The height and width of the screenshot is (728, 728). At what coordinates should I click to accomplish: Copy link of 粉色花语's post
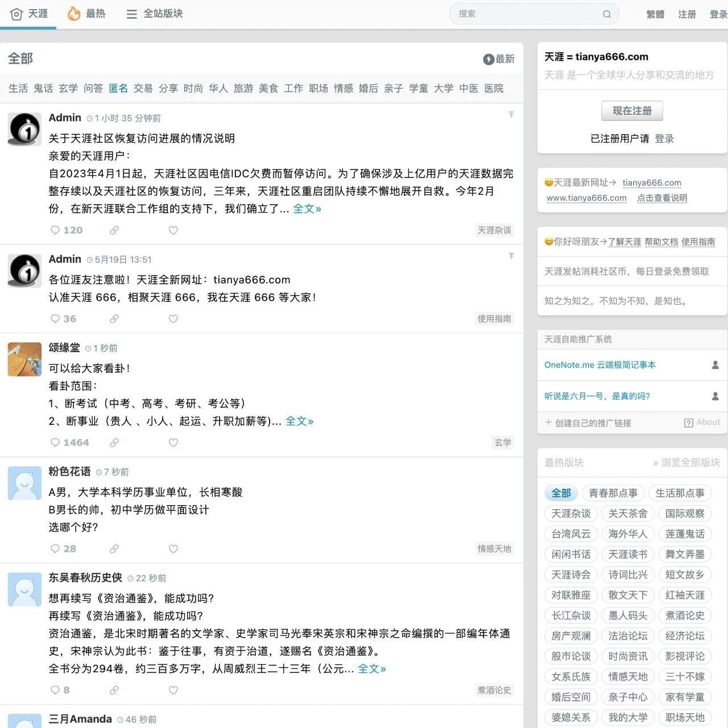[114, 549]
